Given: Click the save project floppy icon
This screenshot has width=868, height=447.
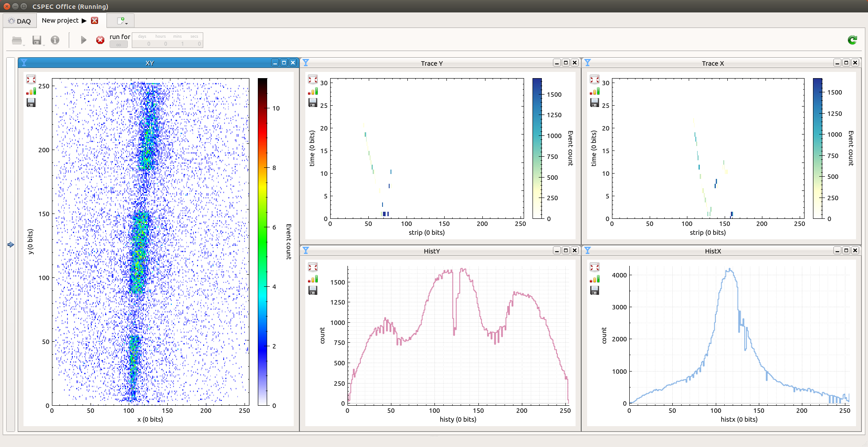Looking at the screenshot, I should click(37, 40).
